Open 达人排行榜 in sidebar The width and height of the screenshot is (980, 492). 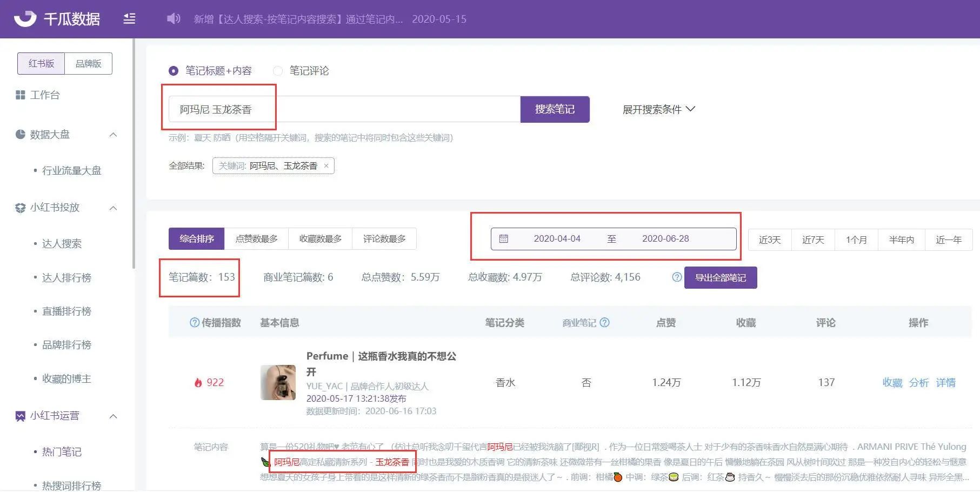pos(66,278)
